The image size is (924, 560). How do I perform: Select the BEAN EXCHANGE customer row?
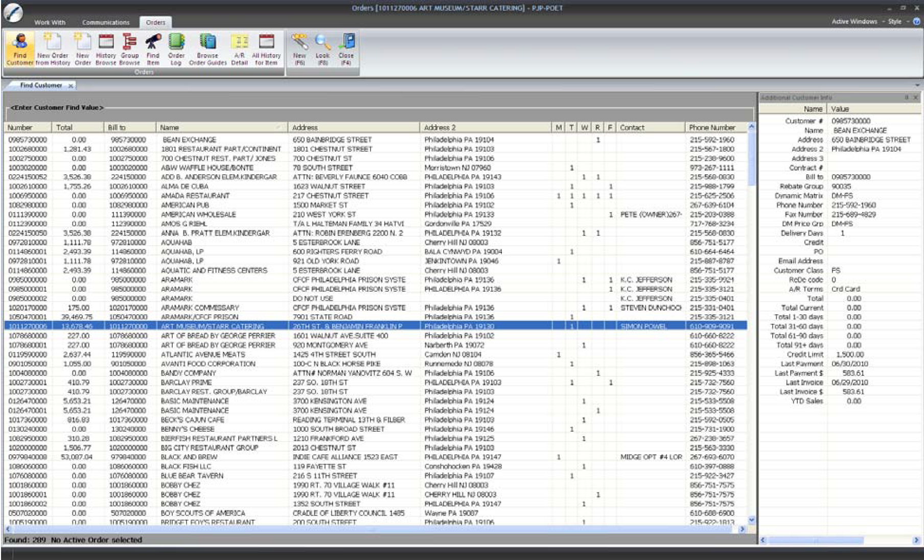[x=376, y=139]
